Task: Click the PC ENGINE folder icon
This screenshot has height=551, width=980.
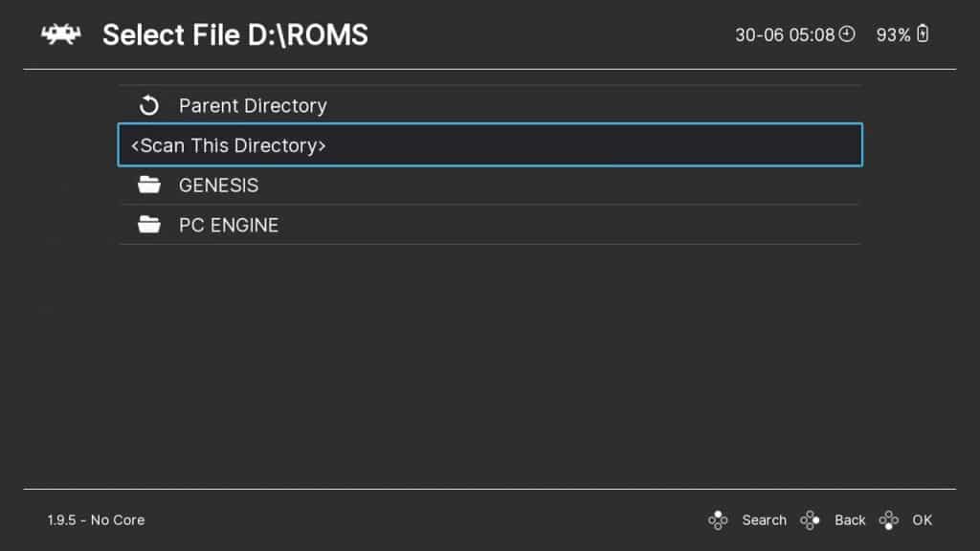Action: (148, 224)
